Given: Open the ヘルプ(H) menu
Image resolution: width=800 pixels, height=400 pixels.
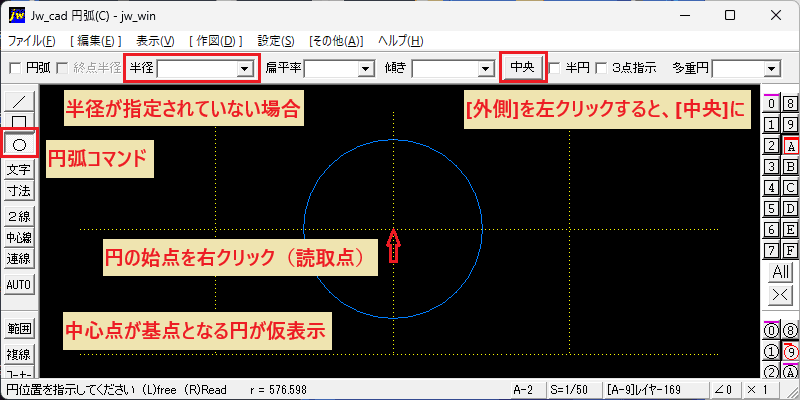Looking at the screenshot, I should pos(401,41).
